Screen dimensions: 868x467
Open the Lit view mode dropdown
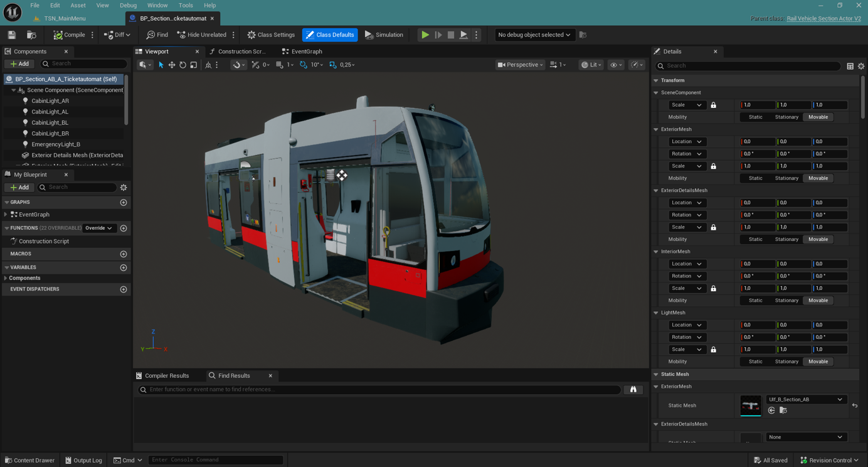(591, 65)
